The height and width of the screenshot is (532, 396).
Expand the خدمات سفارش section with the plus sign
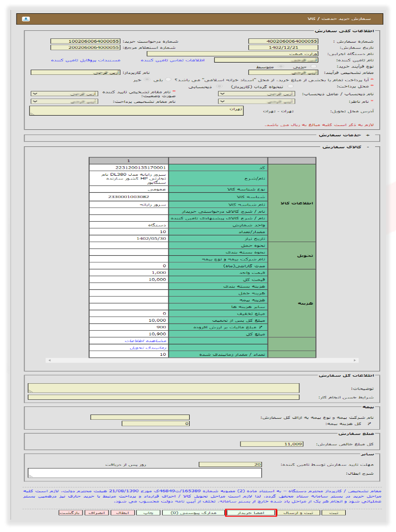368,135
